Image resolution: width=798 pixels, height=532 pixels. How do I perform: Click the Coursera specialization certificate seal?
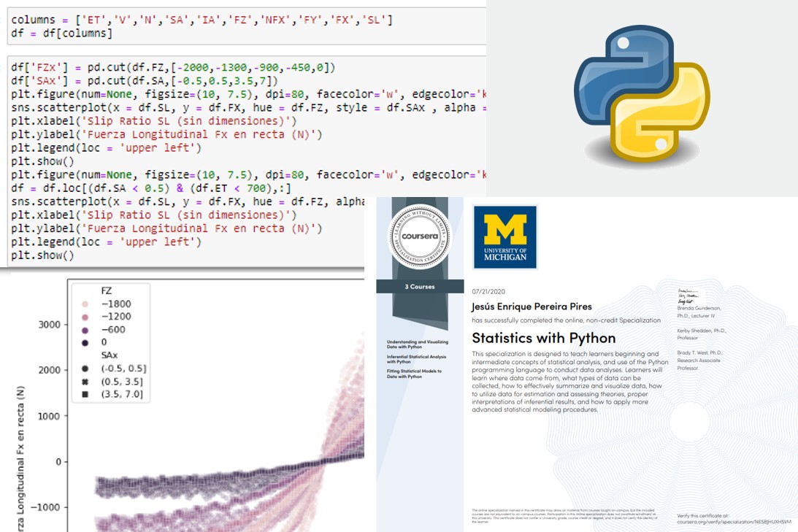point(420,236)
